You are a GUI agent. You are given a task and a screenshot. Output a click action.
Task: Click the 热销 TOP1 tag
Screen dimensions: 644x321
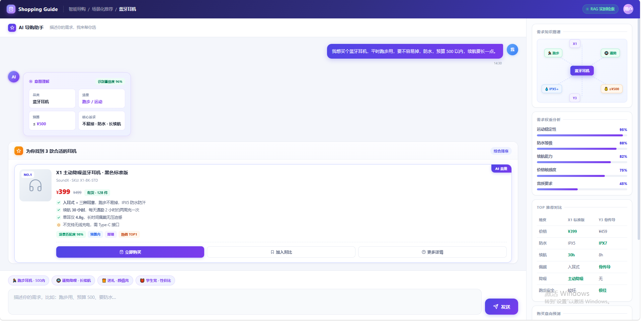[129, 234]
